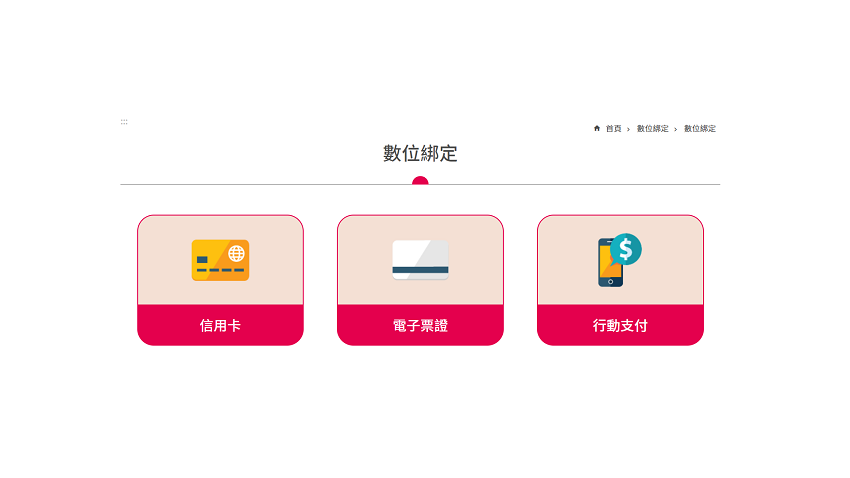The image size is (850, 478).
Task: Click the small grid dots drag handle
Action: click(124, 122)
